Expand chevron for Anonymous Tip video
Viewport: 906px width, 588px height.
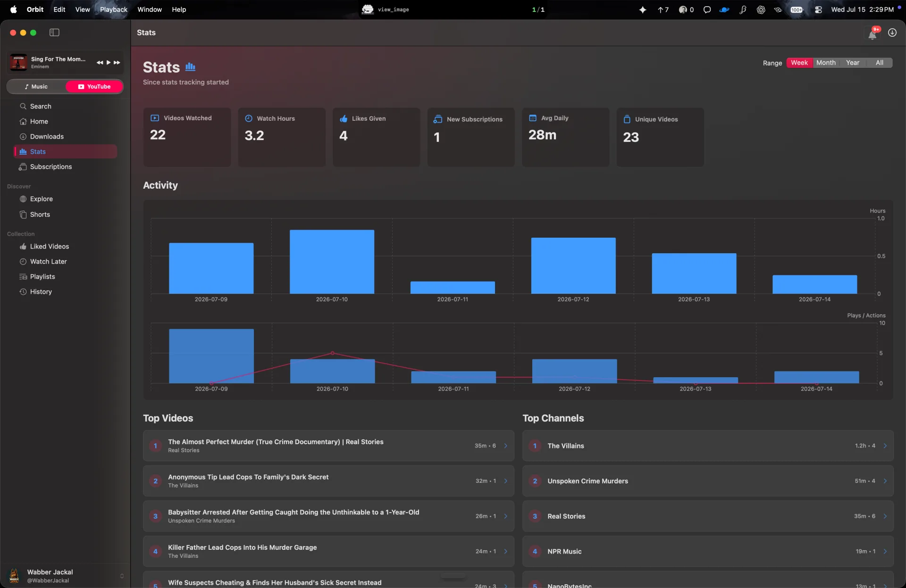click(506, 481)
